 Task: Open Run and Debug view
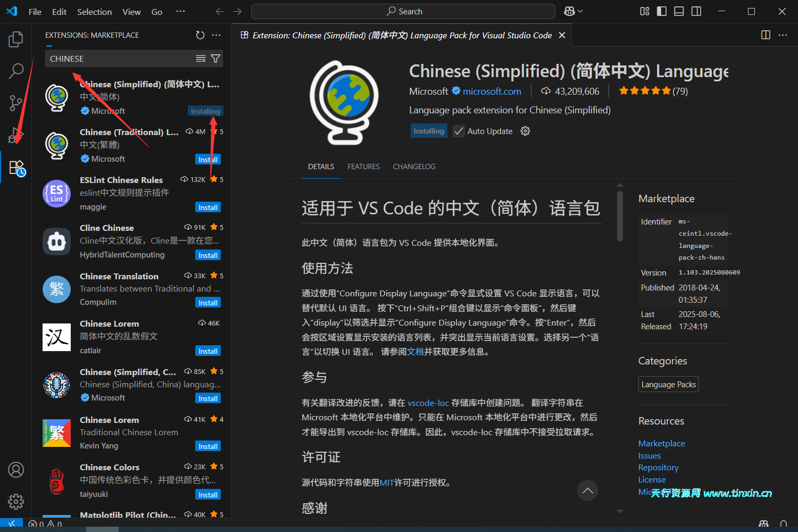tap(16, 135)
